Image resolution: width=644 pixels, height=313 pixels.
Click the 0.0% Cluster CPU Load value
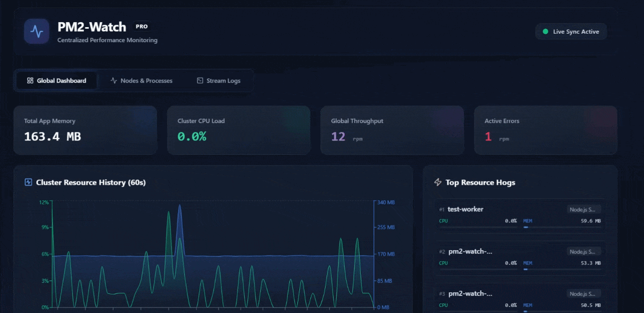[x=192, y=136]
